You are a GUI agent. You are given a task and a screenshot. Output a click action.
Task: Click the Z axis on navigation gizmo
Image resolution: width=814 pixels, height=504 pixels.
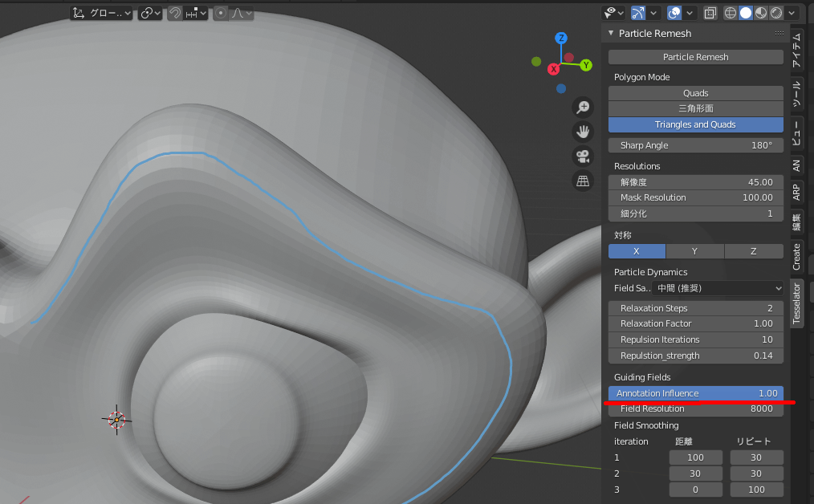(x=560, y=38)
